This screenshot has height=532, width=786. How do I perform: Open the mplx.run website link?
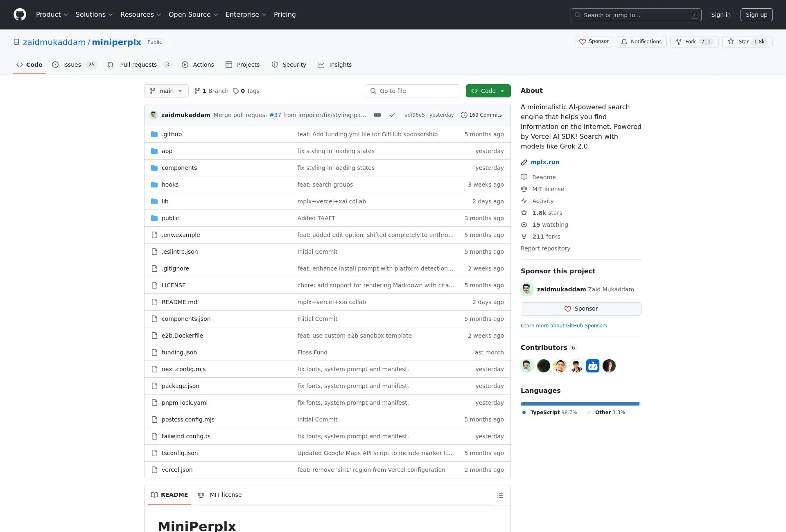pyautogui.click(x=544, y=162)
